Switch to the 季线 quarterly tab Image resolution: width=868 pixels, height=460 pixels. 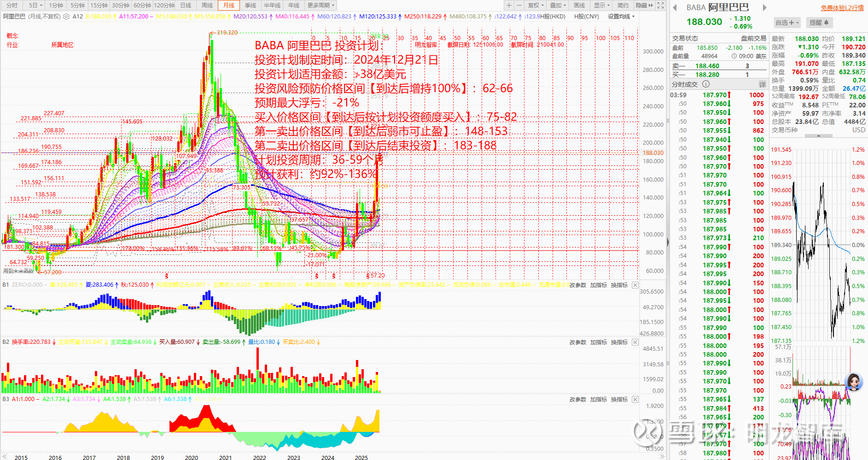(x=250, y=6)
